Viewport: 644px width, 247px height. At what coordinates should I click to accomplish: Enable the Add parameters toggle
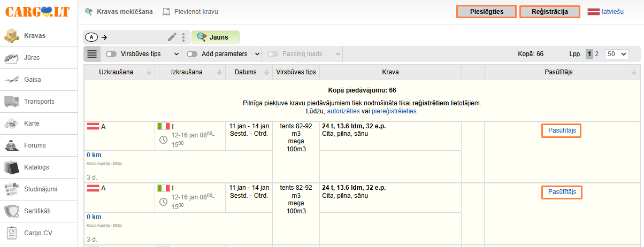click(192, 54)
